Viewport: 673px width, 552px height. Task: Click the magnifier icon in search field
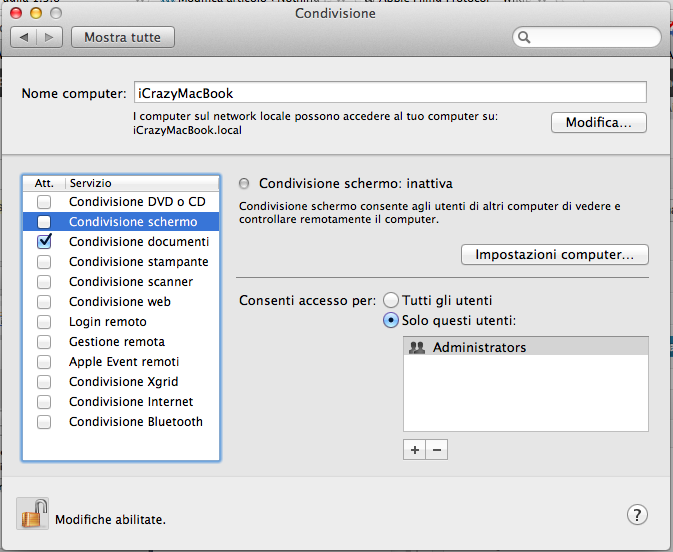click(524, 38)
